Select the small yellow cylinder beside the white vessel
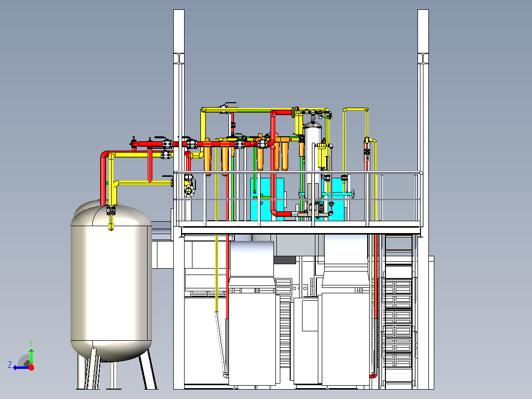The width and height of the screenshot is (532, 399). (x=322, y=156)
